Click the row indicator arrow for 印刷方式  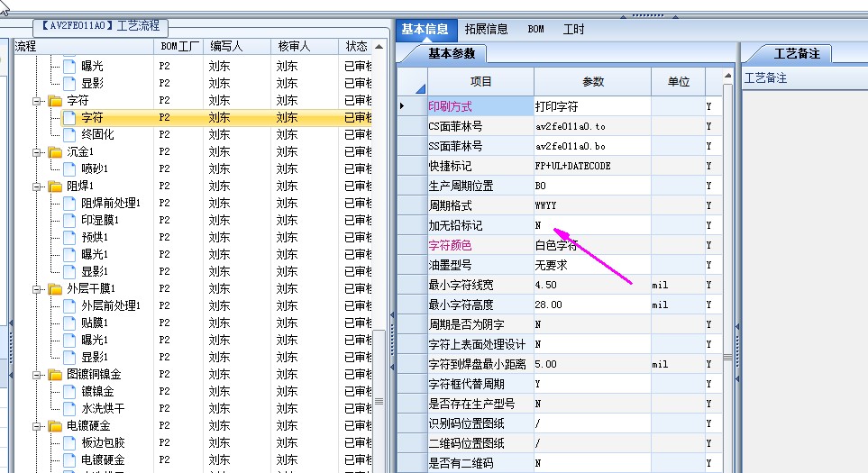402,105
